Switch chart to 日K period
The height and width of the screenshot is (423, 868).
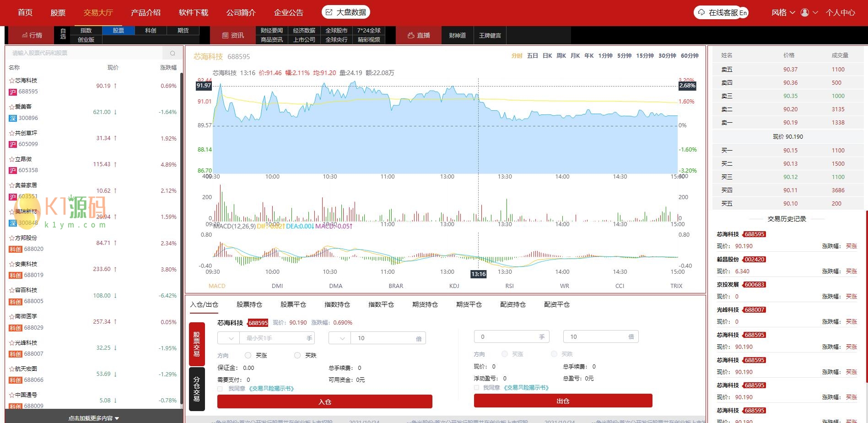(x=547, y=56)
